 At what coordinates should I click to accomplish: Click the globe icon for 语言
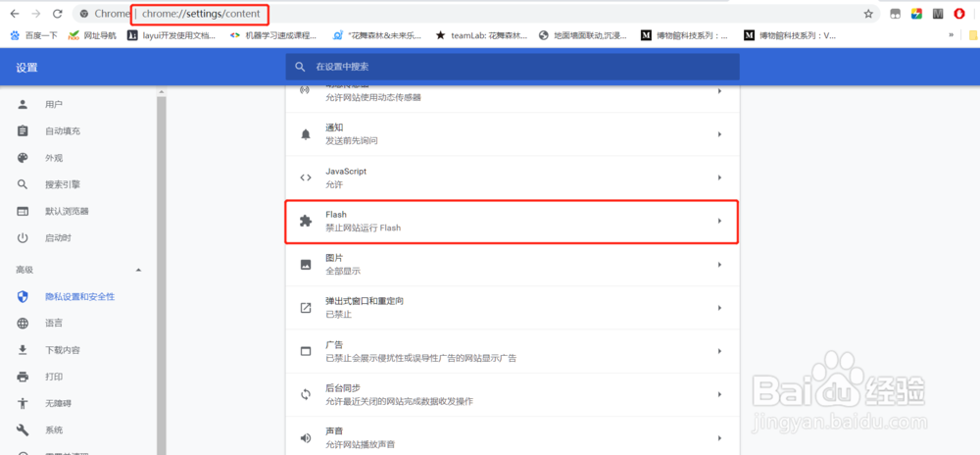[x=23, y=324]
